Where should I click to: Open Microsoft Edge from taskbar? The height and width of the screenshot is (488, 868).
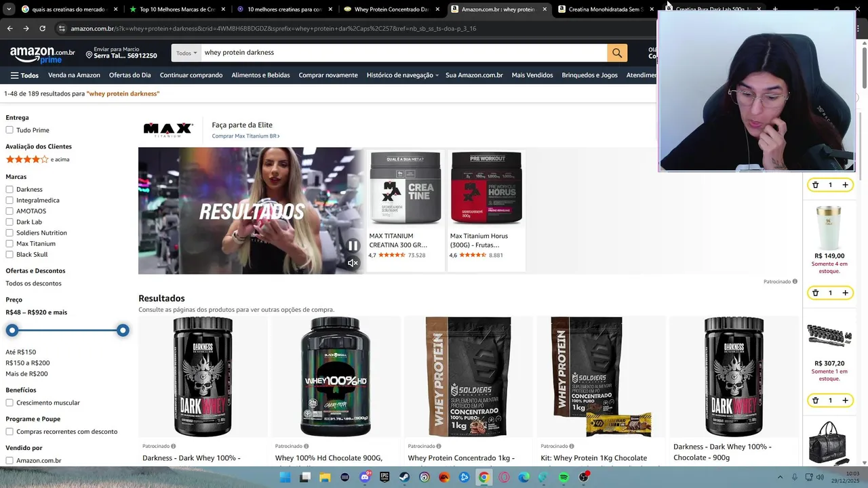pyautogui.click(x=524, y=477)
